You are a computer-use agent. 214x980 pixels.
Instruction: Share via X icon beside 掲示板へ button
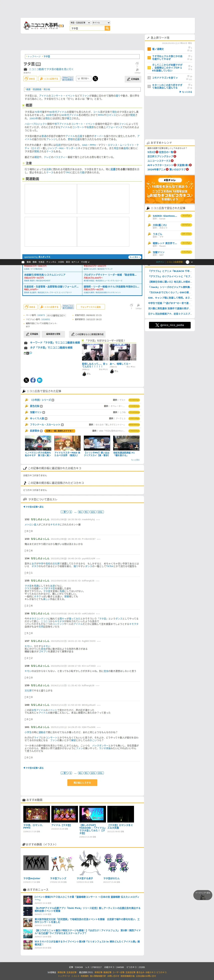[95, 79]
